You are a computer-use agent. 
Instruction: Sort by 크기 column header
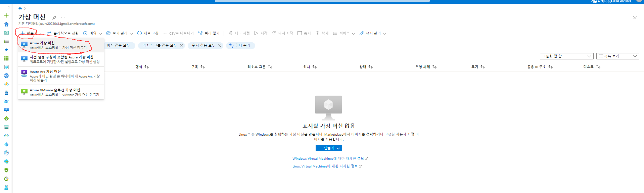[478, 67]
